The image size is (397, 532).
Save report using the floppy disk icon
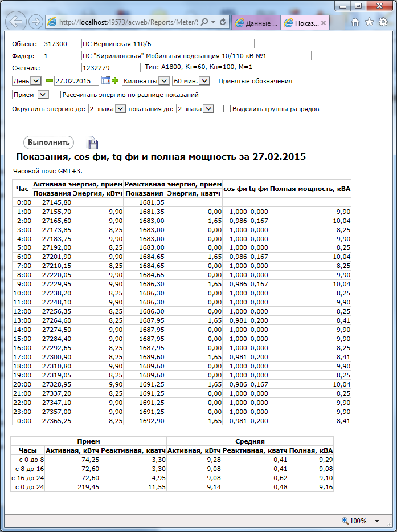(91, 143)
